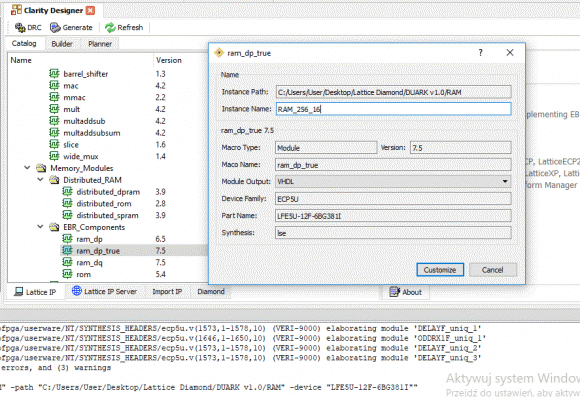Click the Instance Path field
580x397 pixels.
[x=394, y=92]
